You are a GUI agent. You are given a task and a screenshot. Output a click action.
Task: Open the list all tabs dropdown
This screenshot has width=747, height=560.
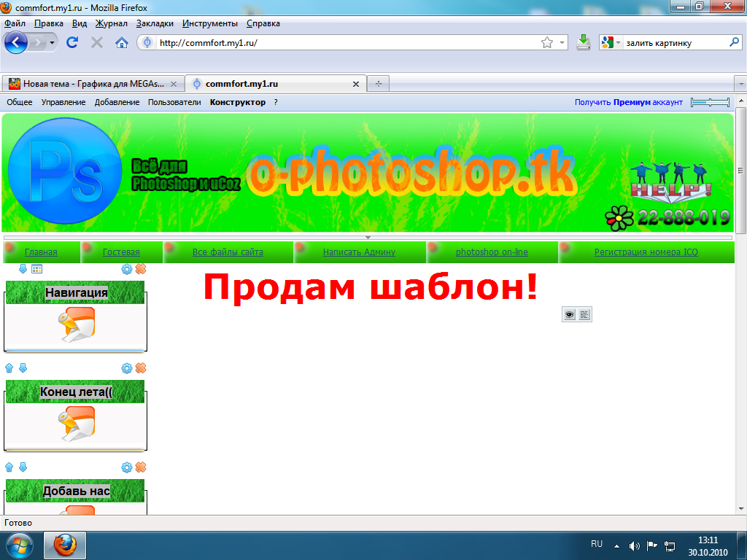[741, 83]
